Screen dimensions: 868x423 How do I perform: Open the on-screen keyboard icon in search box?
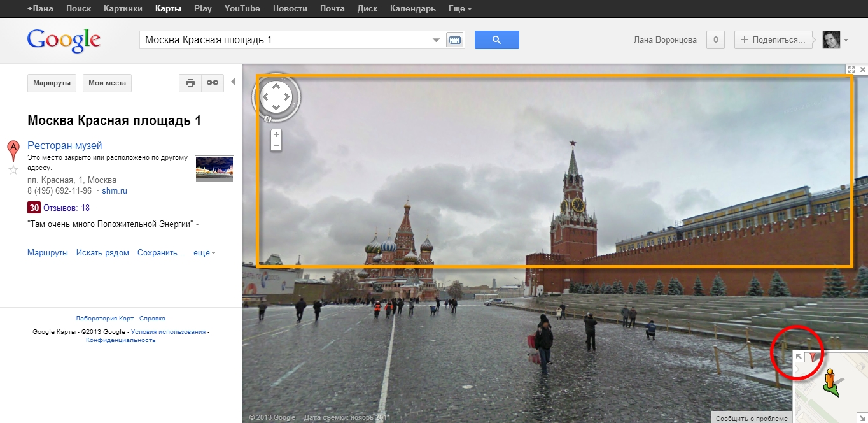tap(454, 40)
